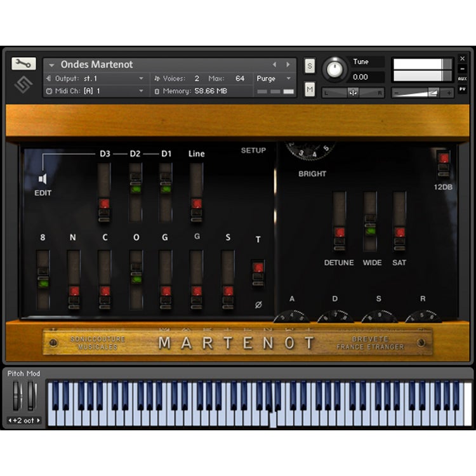Click the minimize instrument view button

[462, 69]
